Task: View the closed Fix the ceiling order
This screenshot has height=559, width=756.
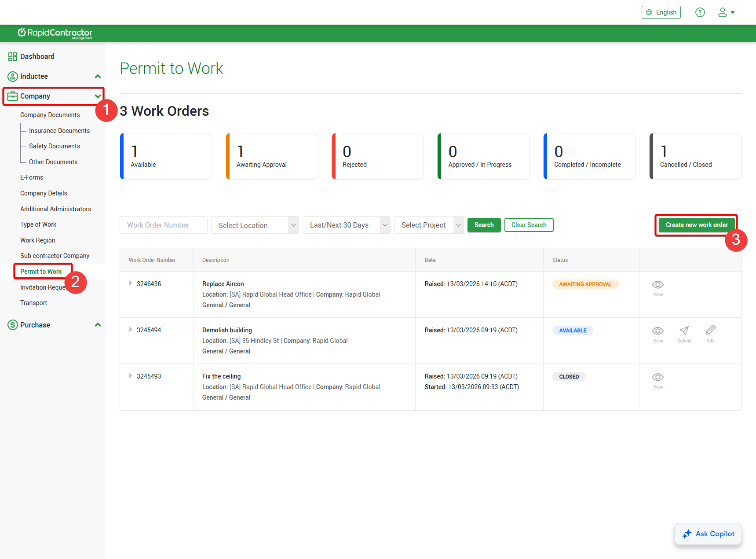Action: coord(657,377)
